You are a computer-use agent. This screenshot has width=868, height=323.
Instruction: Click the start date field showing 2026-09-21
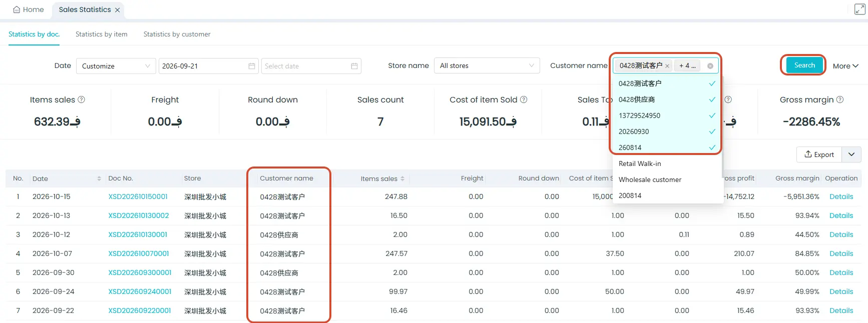[x=208, y=66]
